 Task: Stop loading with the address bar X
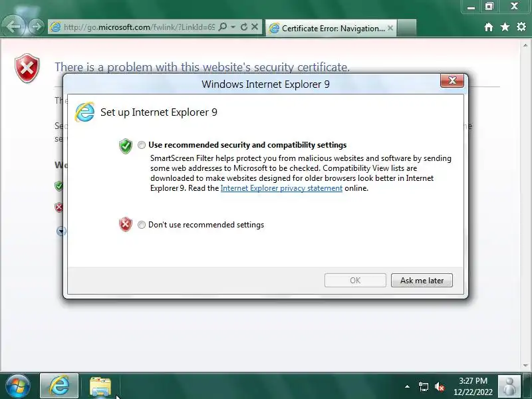pos(255,27)
